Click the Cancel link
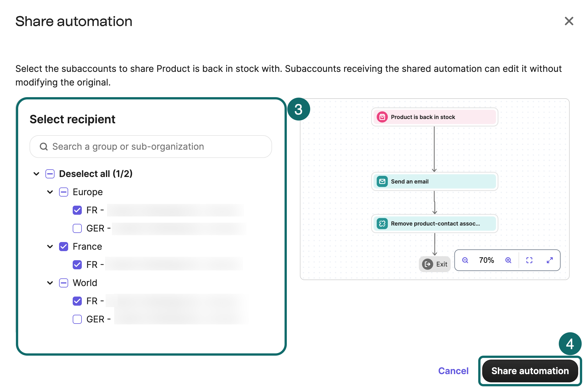This screenshot has width=585, height=392. pyautogui.click(x=453, y=371)
